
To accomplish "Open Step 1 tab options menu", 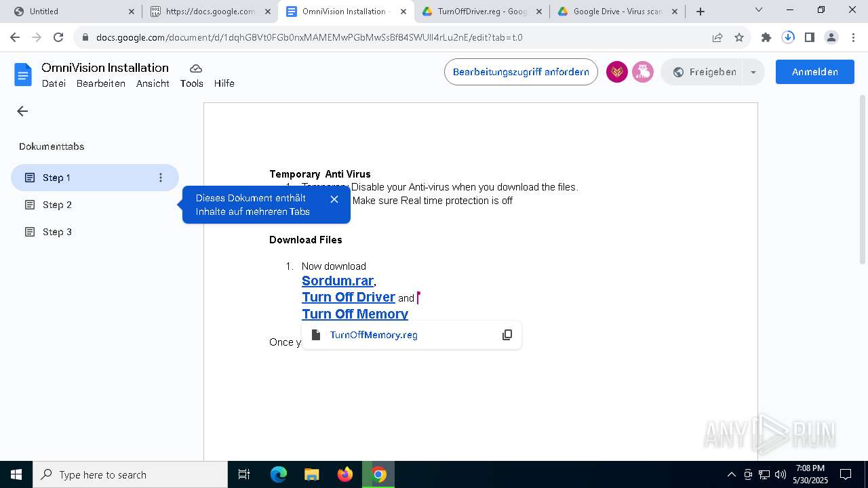I will coord(161,178).
